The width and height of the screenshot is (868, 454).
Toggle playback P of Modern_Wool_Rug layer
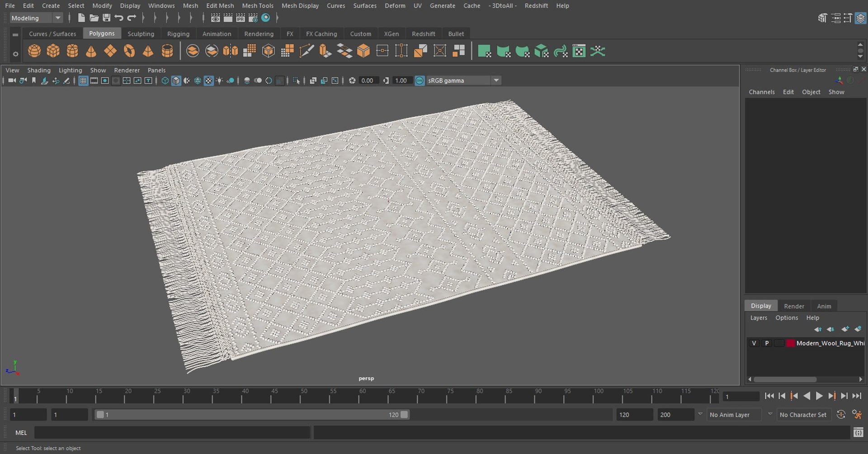(x=767, y=343)
